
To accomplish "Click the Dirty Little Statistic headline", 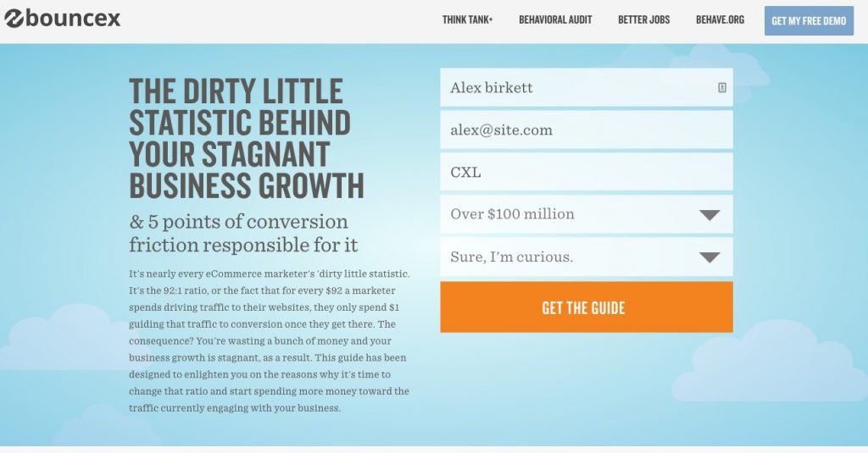I will click(247, 138).
